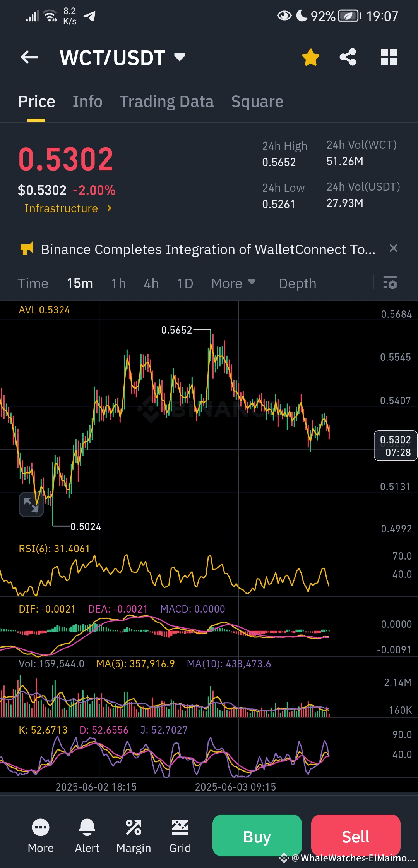Open the Trading Data tab

point(167,102)
